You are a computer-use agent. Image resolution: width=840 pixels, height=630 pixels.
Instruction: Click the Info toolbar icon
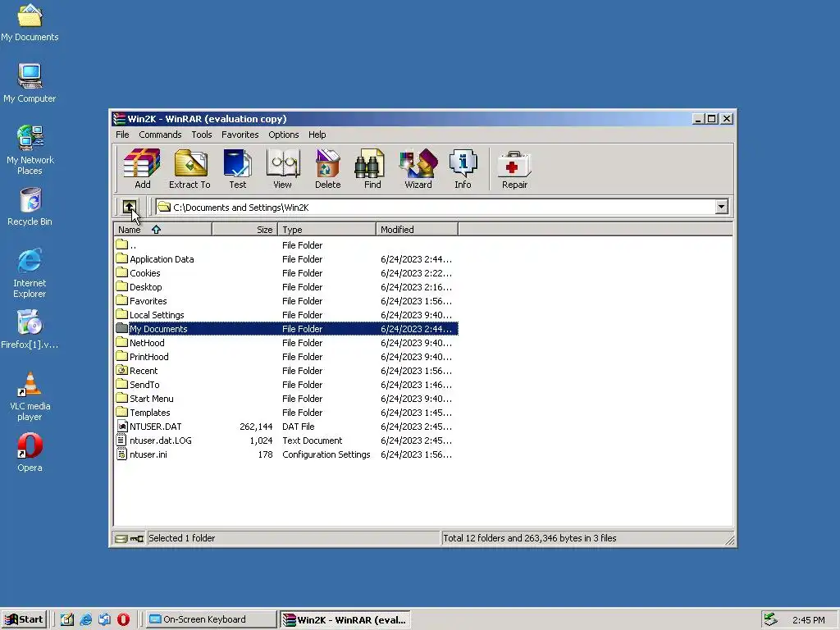coord(463,169)
